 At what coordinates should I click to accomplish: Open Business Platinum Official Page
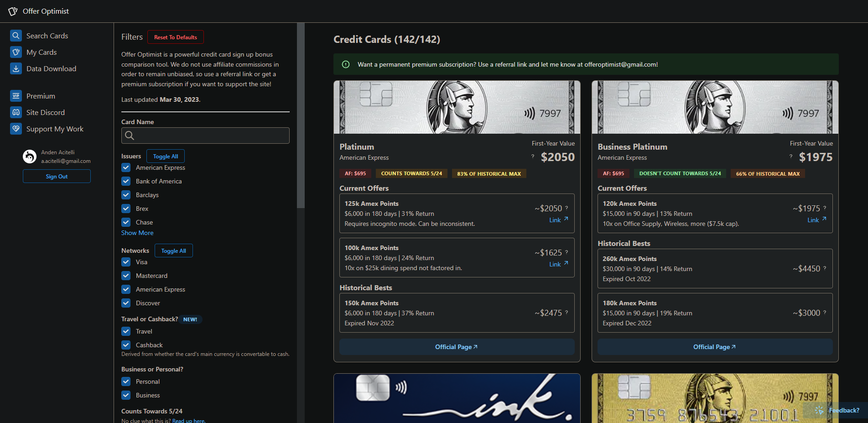tap(715, 347)
